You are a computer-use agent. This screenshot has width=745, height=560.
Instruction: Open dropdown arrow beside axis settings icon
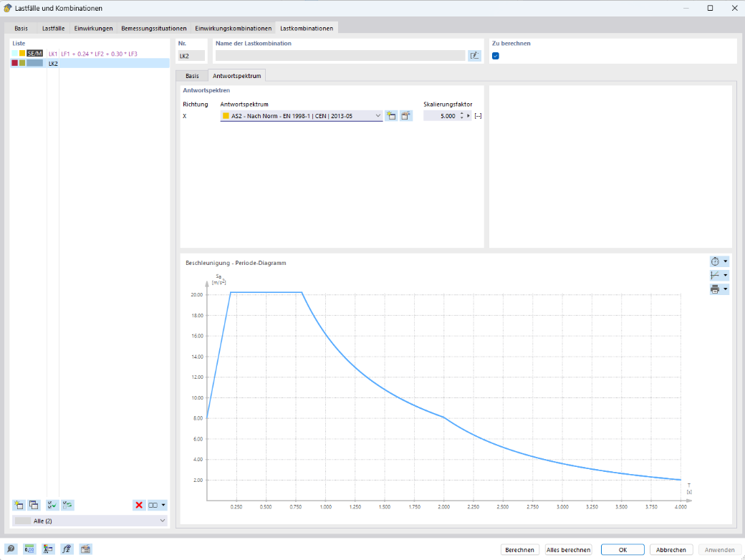tap(726, 275)
